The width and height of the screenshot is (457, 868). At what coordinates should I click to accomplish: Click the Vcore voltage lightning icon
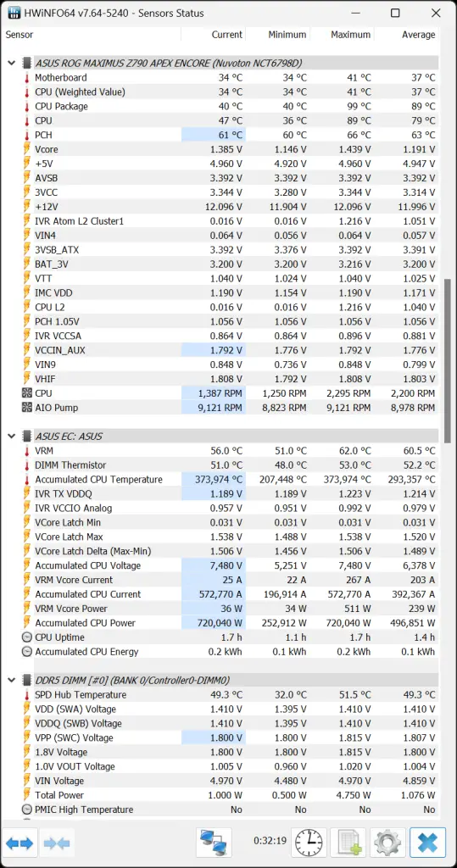[x=26, y=149]
